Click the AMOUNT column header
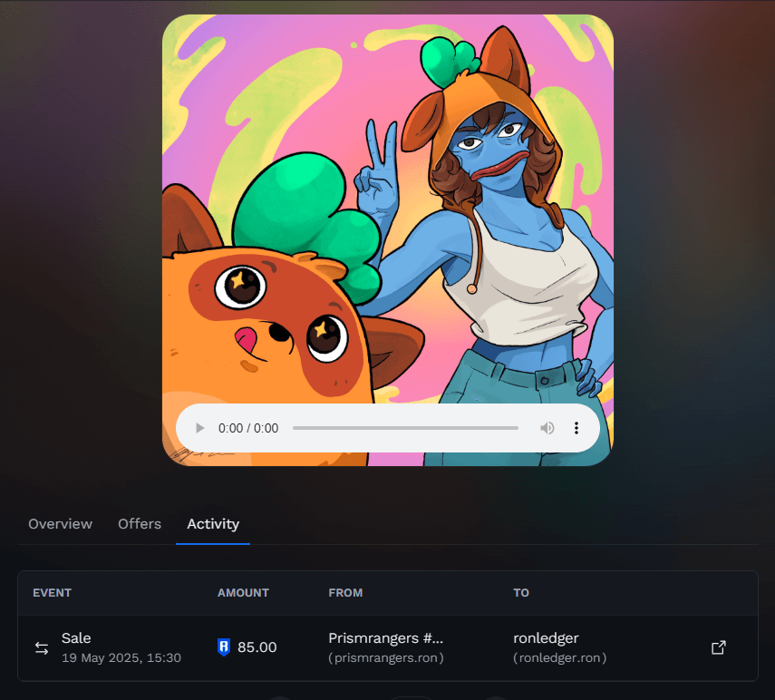This screenshot has width=775, height=700. point(243,593)
